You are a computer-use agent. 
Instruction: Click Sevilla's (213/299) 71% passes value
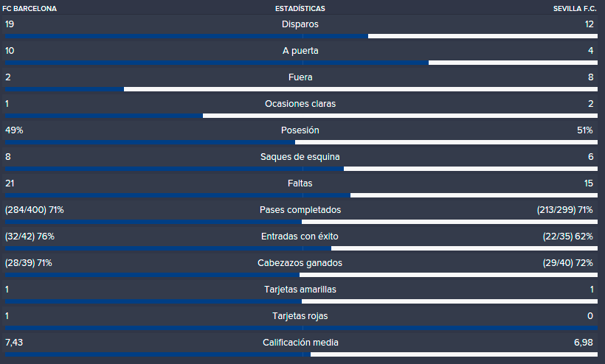point(565,210)
